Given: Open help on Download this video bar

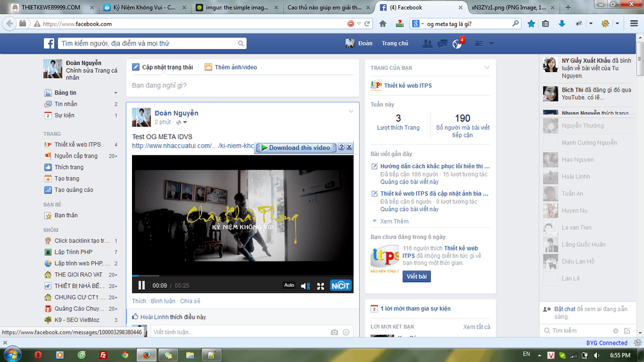Looking at the screenshot, I should point(341,147).
